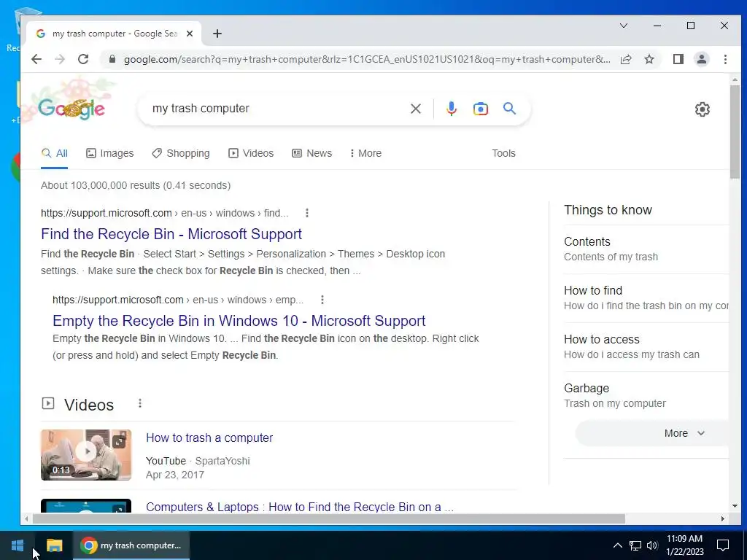Open volume control tray icon
747x560 pixels.
pyautogui.click(x=652, y=545)
